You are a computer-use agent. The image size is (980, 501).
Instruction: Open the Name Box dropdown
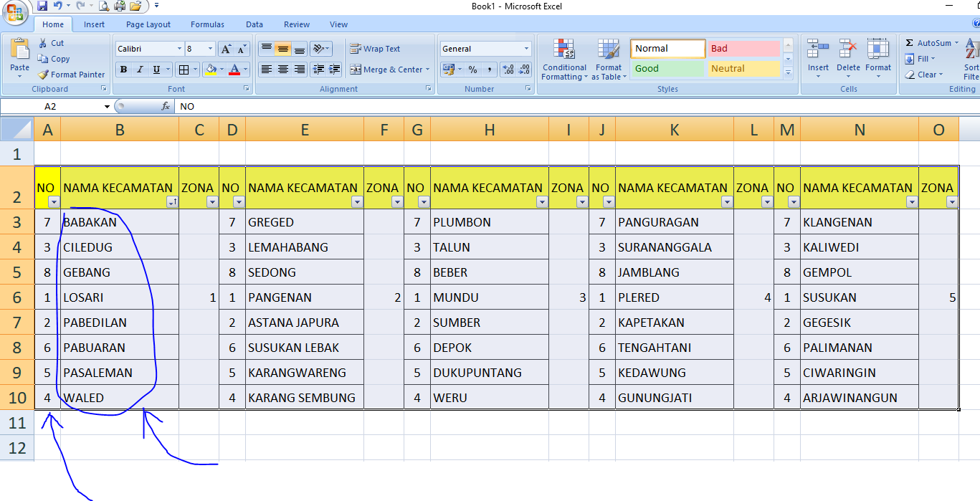107,106
